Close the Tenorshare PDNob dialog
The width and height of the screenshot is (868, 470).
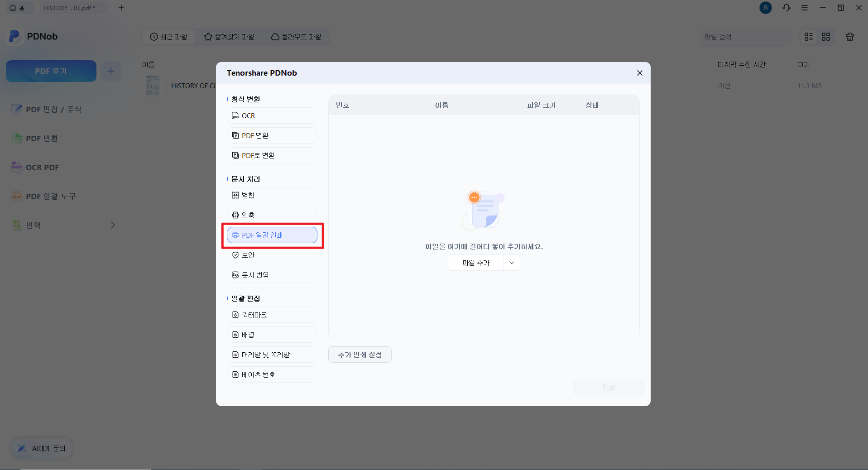639,73
